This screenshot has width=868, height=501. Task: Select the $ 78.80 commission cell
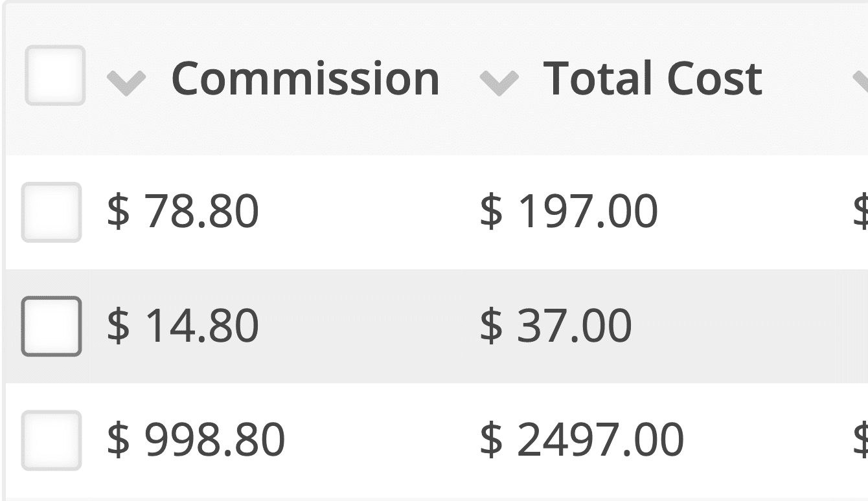(183, 212)
